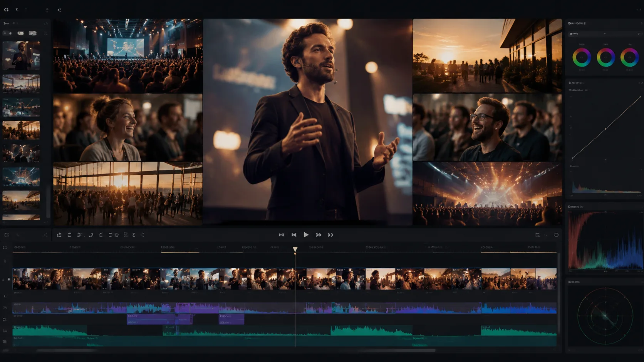
Task: Adjust the first color wheel in the grading panel
Action: (x=582, y=58)
